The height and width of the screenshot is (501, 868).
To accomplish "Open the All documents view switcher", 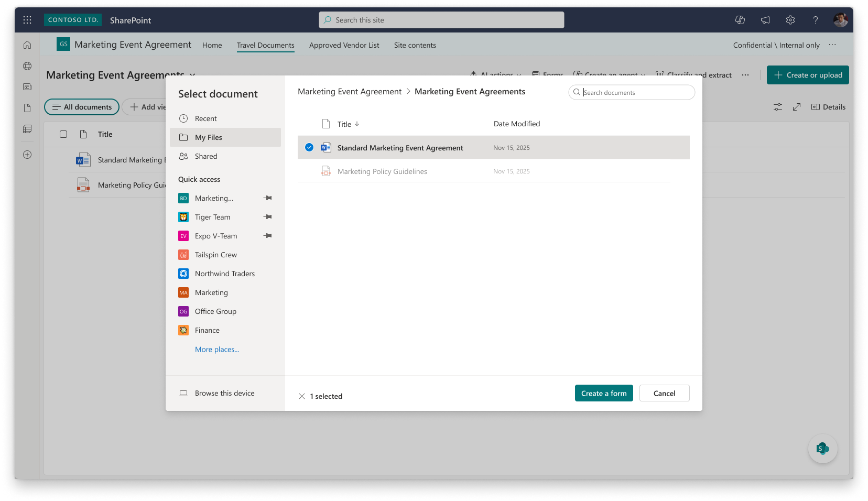I will [82, 107].
